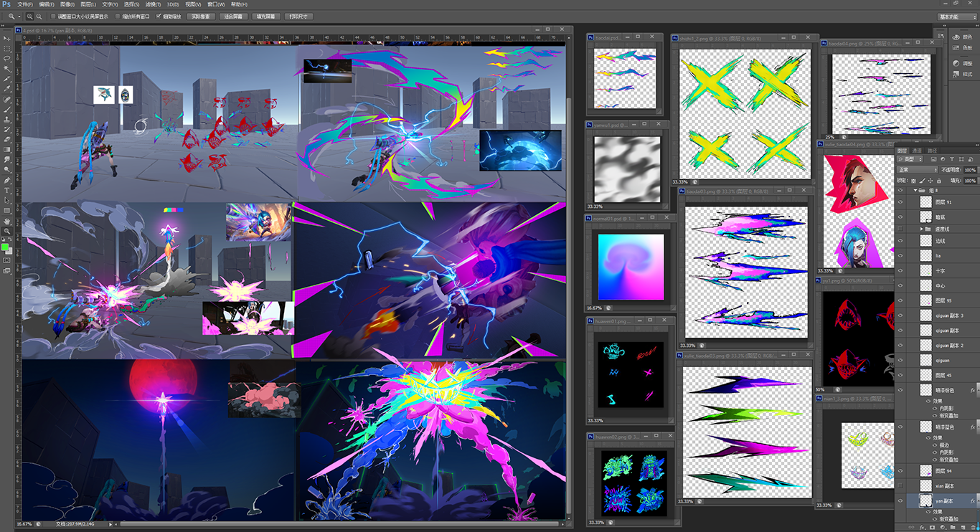980x532 pixels.
Task: Click the 填充 100% field
Action: tap(970, 181)
